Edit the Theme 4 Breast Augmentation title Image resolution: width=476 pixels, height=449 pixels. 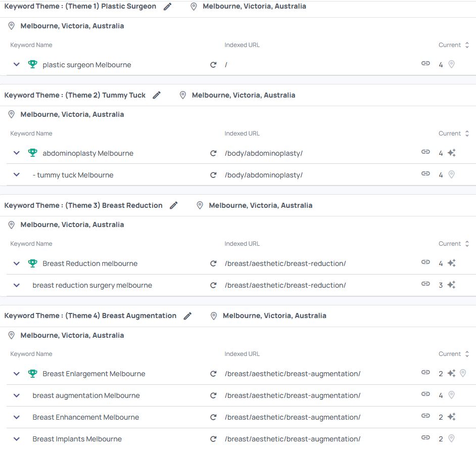(x=187, y=316)
